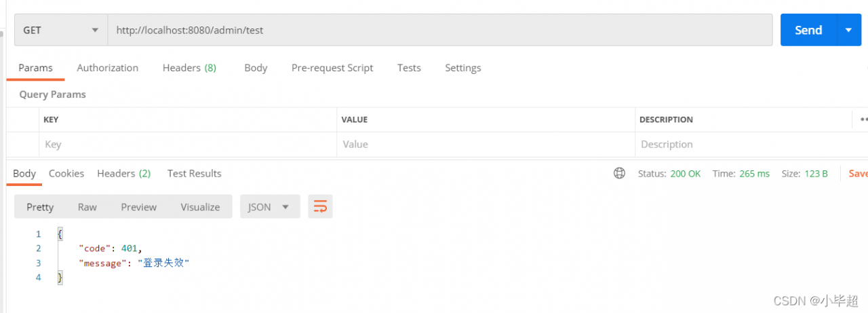Image resolution: width=868 pixels, height=313 pixels.
Task: Show the response Cookies tab
Action: tap(66, 173)
